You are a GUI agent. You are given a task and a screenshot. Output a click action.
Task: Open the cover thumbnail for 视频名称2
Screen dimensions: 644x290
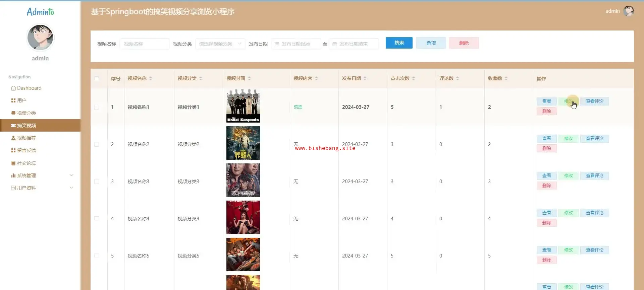(x=243, y=143)
